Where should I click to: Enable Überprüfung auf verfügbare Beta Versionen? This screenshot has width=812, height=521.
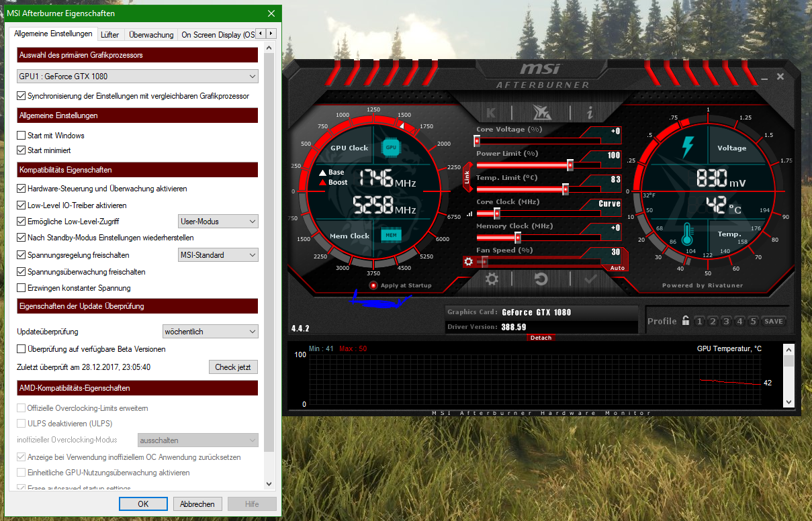coord(21,349)
